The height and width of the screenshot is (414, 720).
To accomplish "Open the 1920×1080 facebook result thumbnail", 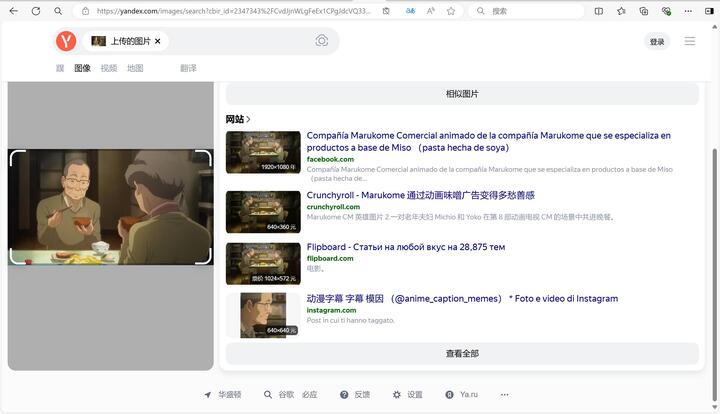I will tap(263, 152).
